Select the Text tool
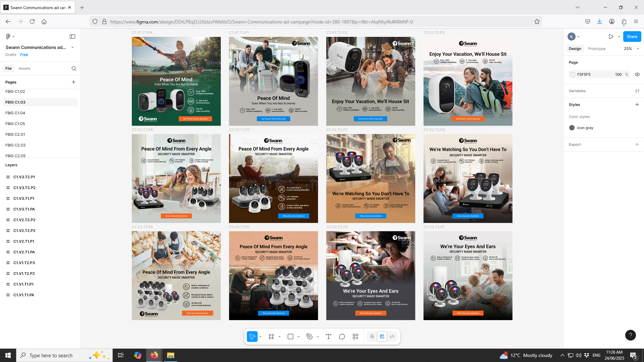 [328, 337]
